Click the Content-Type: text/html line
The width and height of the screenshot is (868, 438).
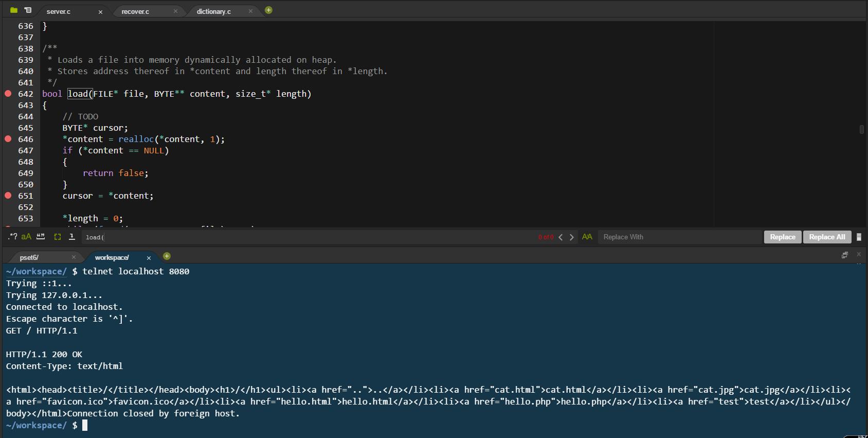[x=64, y=366]
